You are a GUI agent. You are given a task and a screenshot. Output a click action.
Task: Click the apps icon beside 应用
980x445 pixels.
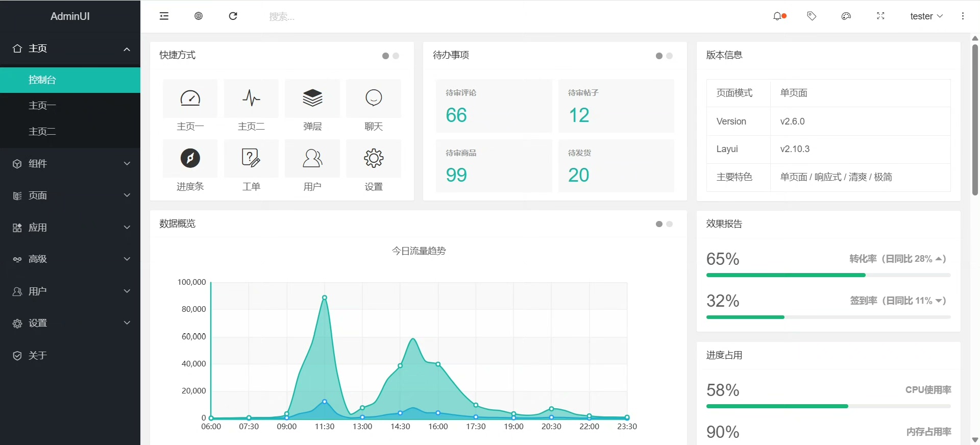17,228
